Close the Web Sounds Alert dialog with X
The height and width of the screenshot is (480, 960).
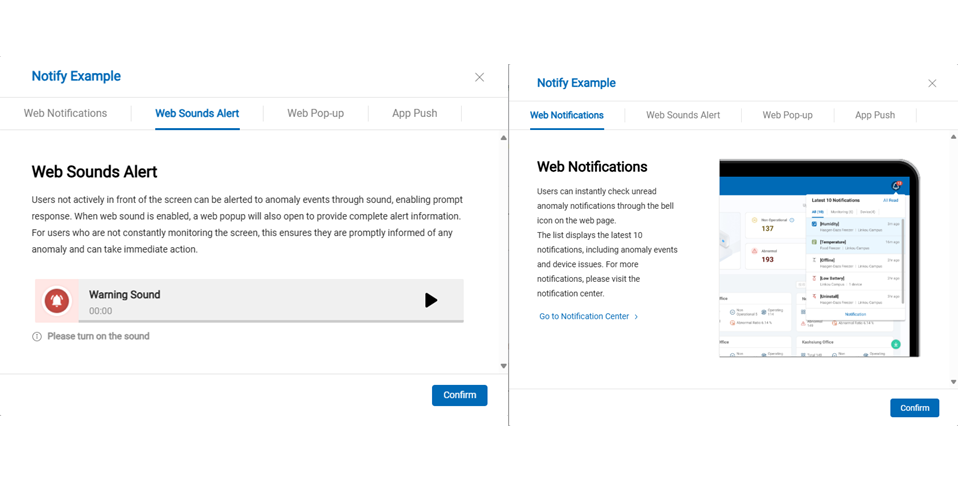click(x=479, y=77)
